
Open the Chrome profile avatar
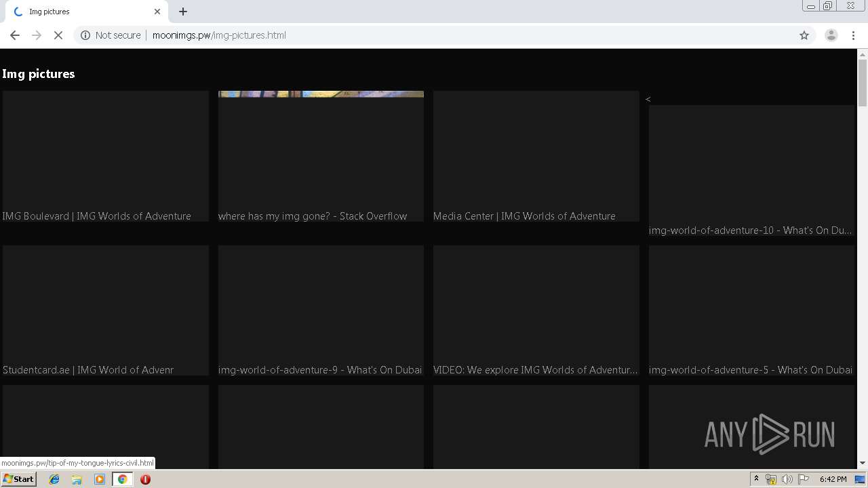pos(831,35)
